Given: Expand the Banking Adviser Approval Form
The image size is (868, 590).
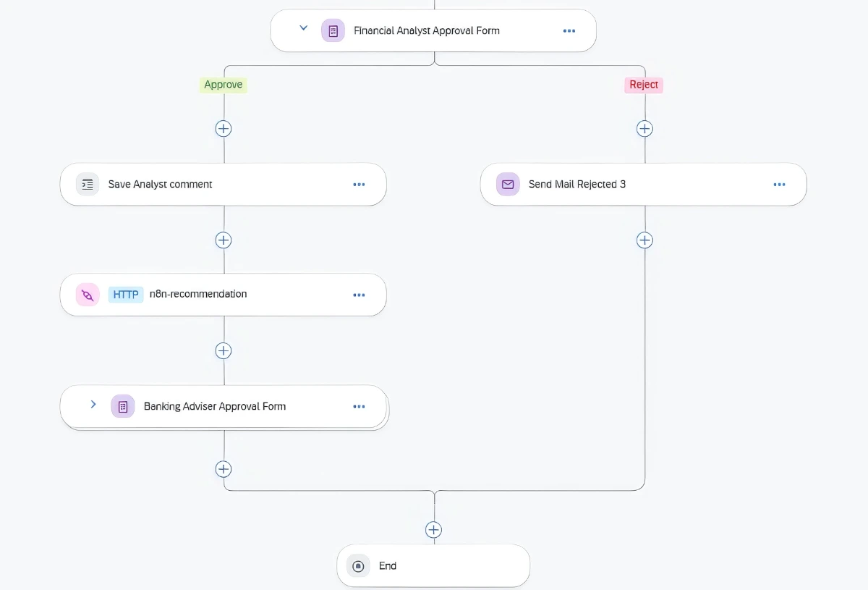Looking at the screenshot, I should (x=93, y=404).
